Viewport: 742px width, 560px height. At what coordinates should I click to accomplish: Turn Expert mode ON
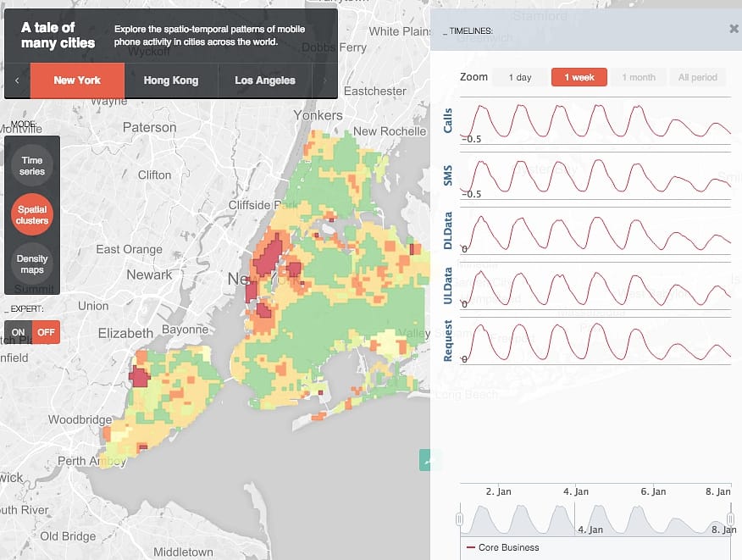19,331
